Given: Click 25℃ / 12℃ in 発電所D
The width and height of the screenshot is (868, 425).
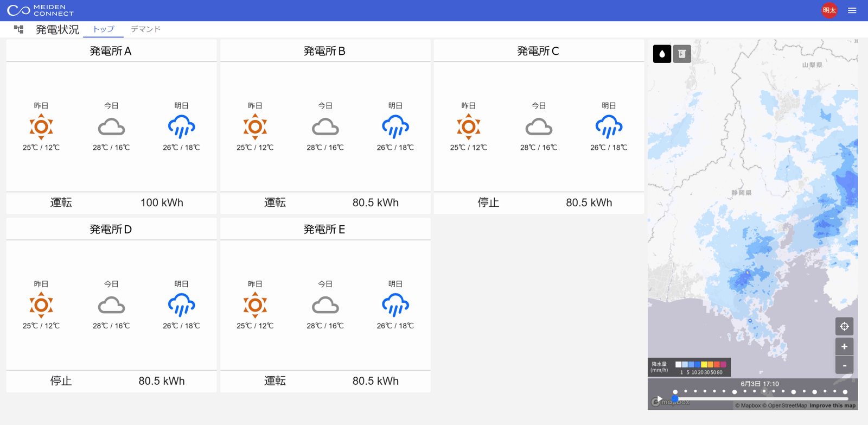Looking at the screenshot, I should (x=41, y=326).
